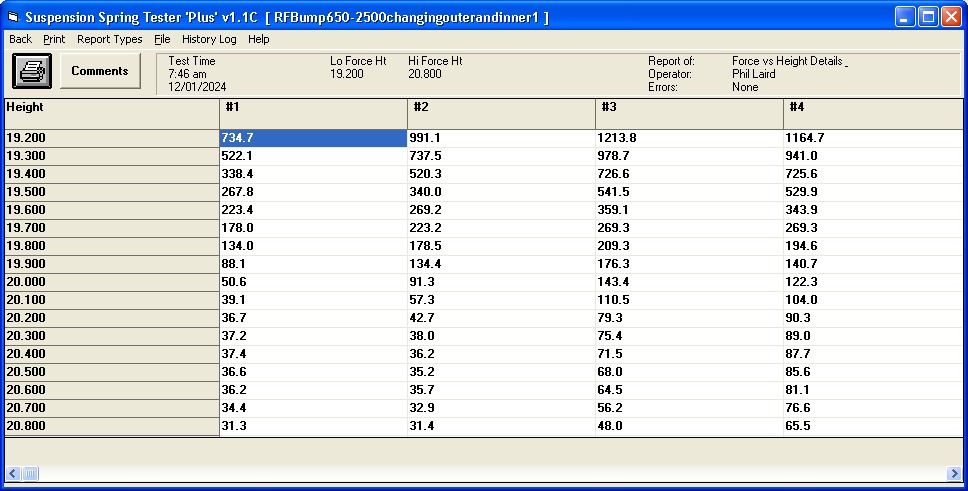Screen dimensions: 968x491
Task: Click cell 522.1
Action: (x=313, y=156)
